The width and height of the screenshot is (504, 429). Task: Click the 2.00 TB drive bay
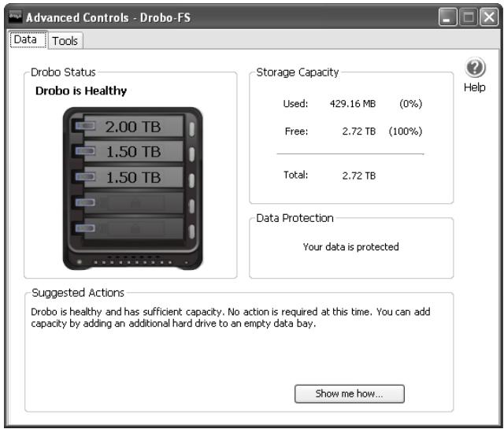[x=133, y=126]
